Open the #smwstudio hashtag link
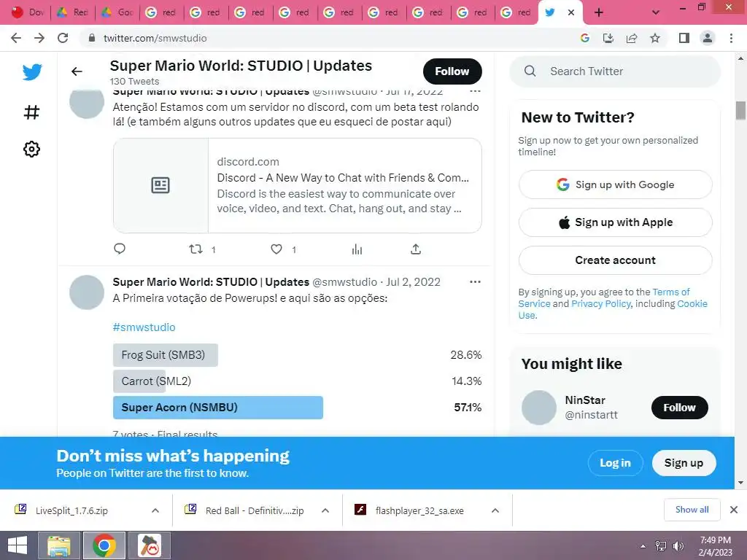 (x=144, y=327)
